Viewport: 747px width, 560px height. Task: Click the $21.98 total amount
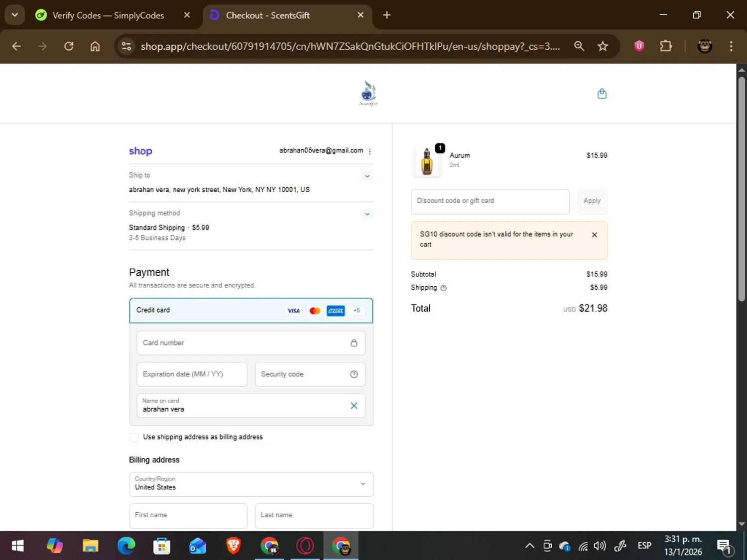tap(593, 309)
